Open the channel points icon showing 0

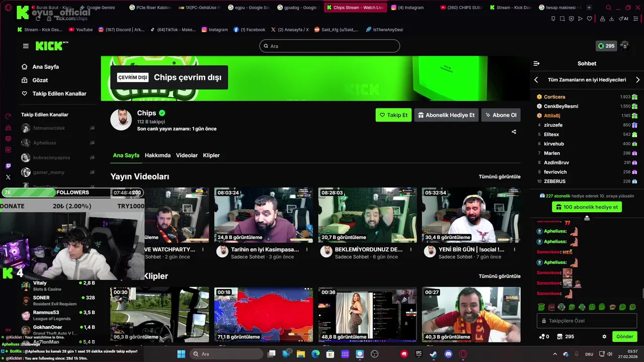click(544, 336)
